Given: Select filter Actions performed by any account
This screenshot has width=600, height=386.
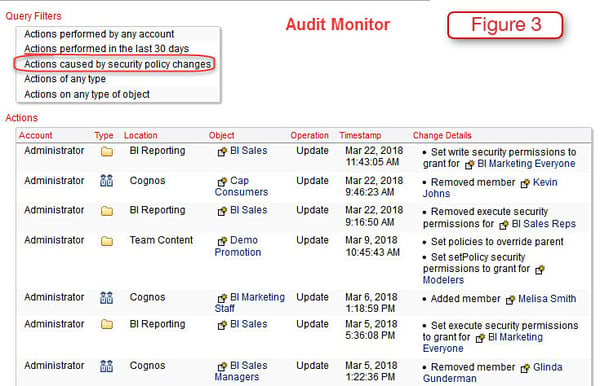Looking at the screenshot, I should pos(99,34).
